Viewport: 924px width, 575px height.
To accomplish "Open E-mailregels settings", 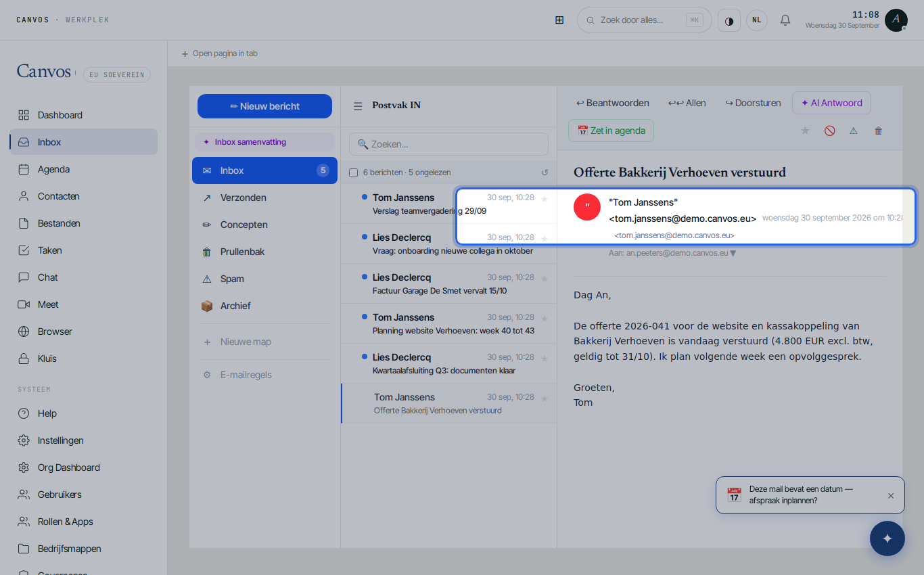I will (264, 375).
